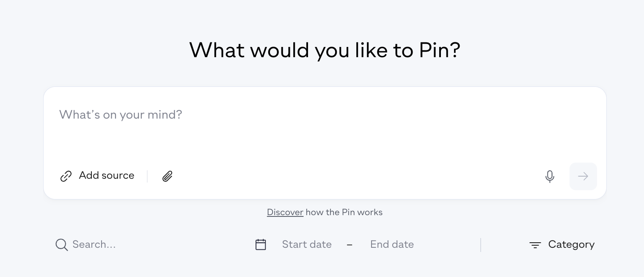This screenshot has width=644, height=277.
Task: Click the dash between the date fields
Action: (x=350, y=244)
